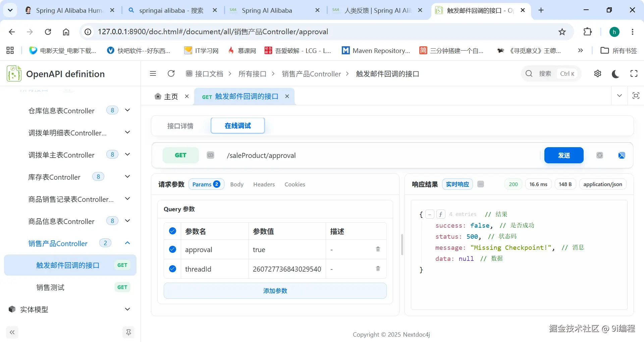Uncheck the approval parameter checkbox
The width and height of the screenshot is (644, 342).
coord(173,249)
